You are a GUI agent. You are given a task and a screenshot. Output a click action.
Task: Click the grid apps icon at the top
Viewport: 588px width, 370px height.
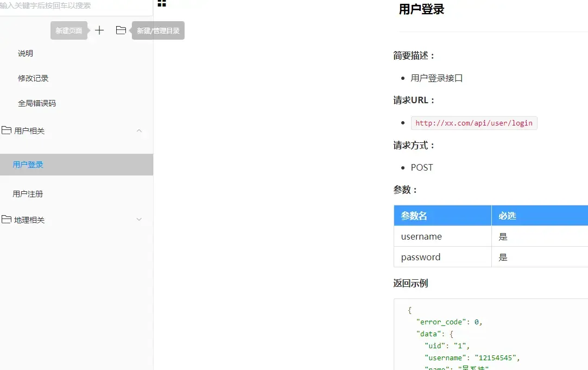click(161, 4)
